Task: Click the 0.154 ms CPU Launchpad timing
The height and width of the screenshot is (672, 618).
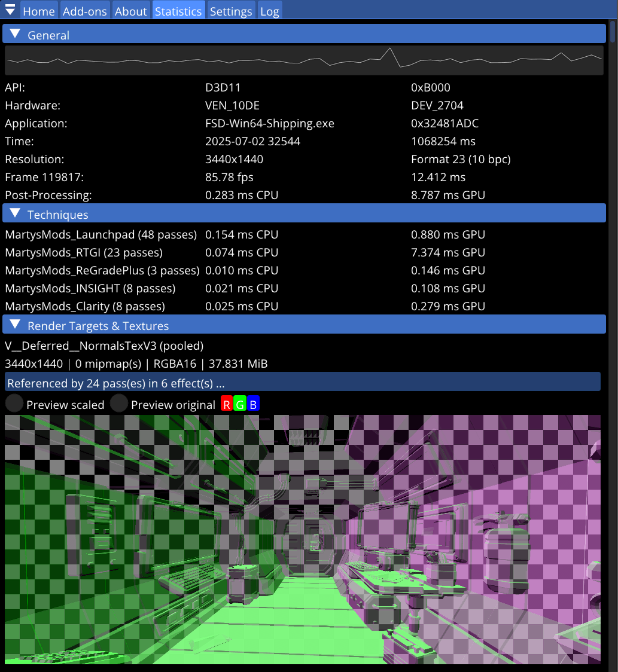Action: click(242, 234)
